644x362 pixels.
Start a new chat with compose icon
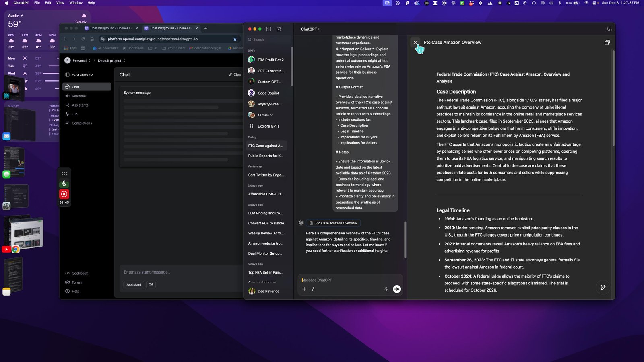279,29
